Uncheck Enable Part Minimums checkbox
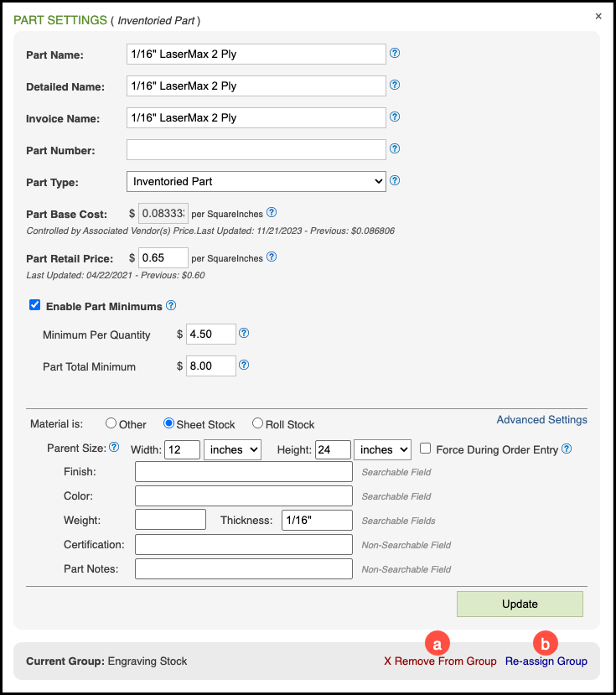The width and height of the screenshot is (616, 695). click(34, 305)
